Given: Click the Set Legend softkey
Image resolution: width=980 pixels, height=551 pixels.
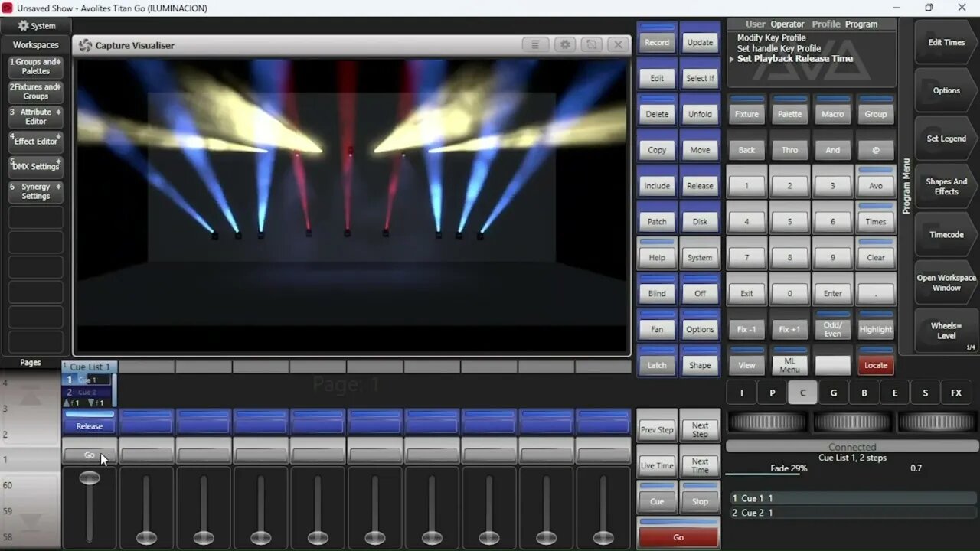Looking at the screenshot, I should pyautogui.click(x=946, y=139).
